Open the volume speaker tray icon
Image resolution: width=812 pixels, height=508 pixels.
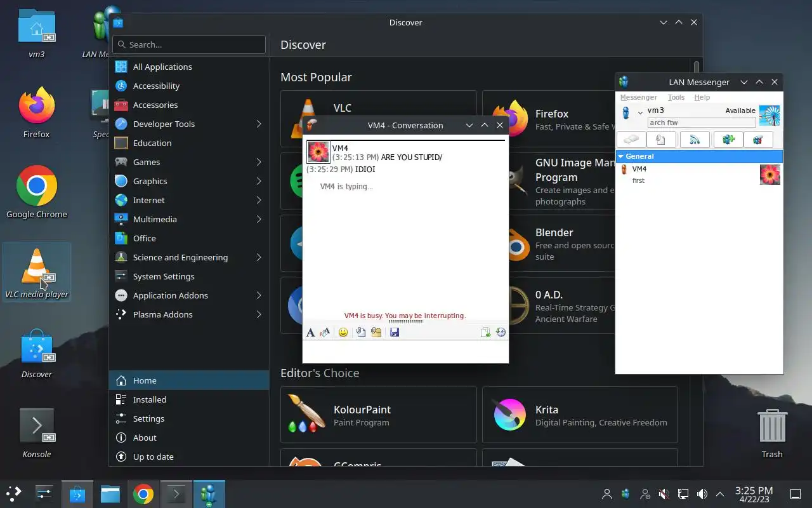pyautogui.click(x=702, y=493)
